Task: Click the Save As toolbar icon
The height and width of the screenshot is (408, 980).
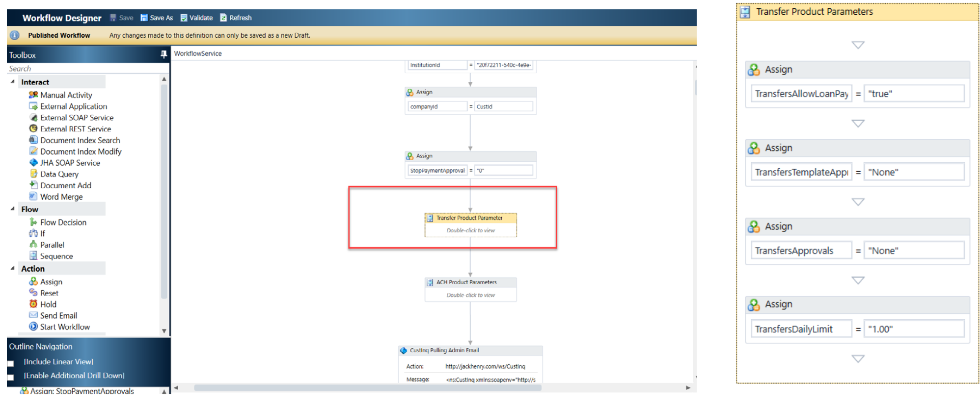Action: (x=144, y=18)
